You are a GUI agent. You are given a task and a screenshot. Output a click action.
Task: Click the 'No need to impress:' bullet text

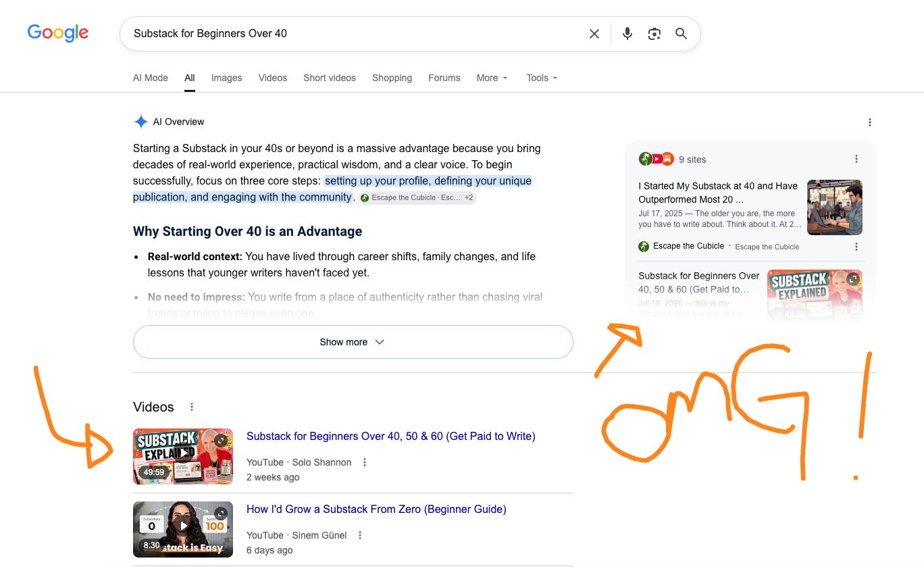tap(197, 297)
